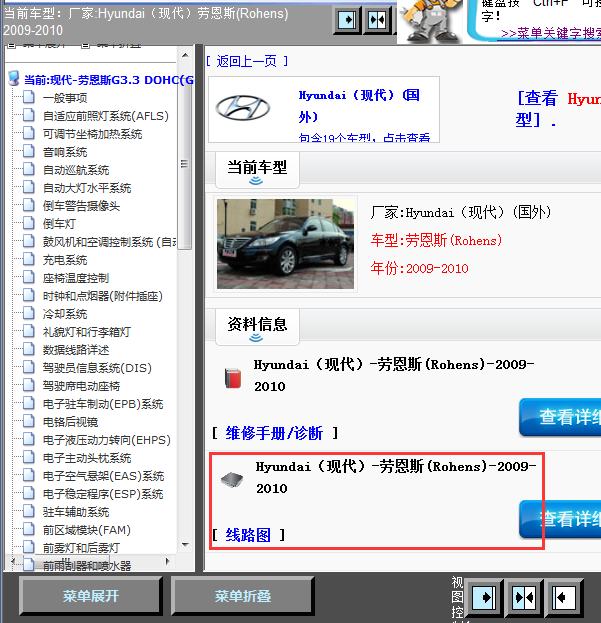Click 查看详细 button for 线路图
601x623 pixels.
[560, 519]
